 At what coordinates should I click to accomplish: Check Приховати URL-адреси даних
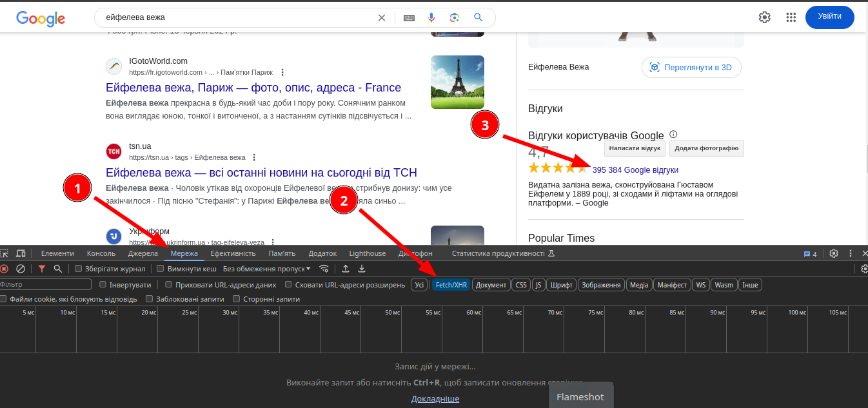(169, 284)
